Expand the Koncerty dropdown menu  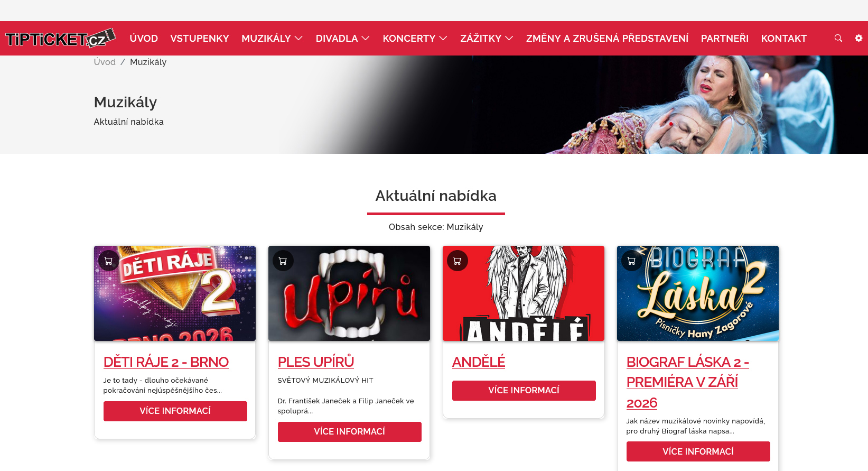415,38
